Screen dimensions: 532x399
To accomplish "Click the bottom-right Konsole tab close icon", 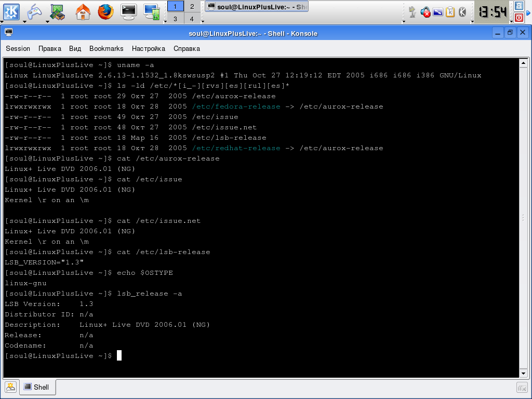I will tap(522, 387).
